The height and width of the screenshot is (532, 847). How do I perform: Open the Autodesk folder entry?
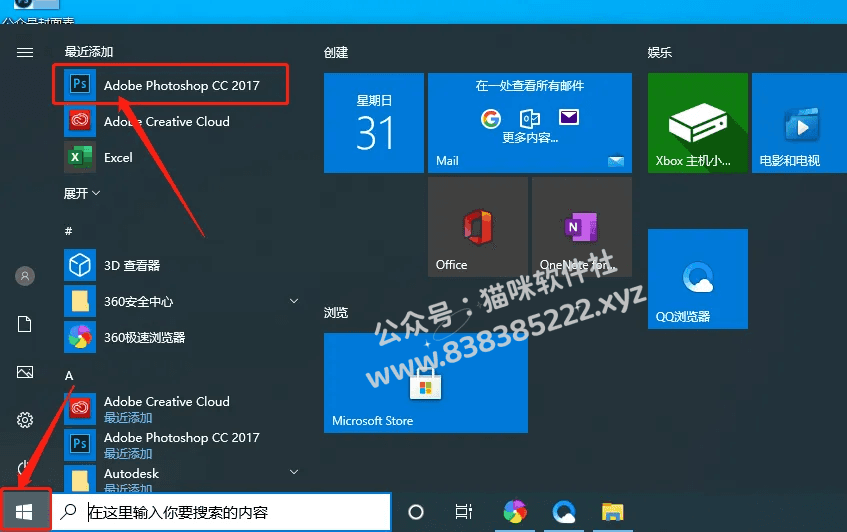tap(181, 478)
